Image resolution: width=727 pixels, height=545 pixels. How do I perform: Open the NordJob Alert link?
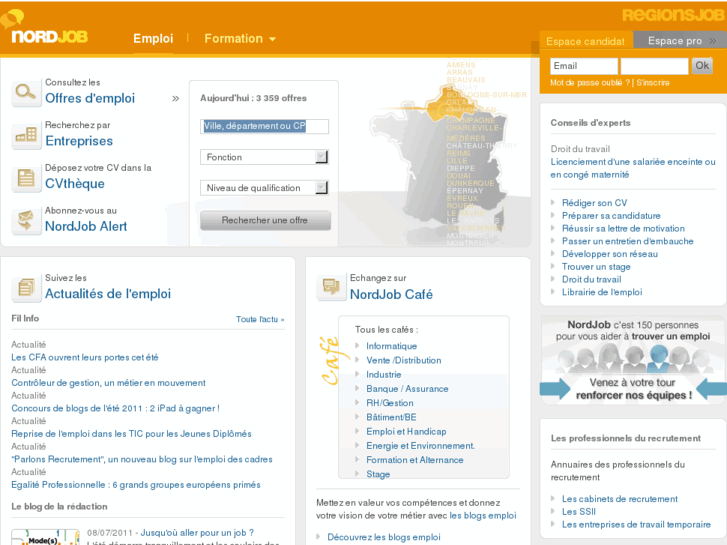pyautogui.click(x=86, y=226)
